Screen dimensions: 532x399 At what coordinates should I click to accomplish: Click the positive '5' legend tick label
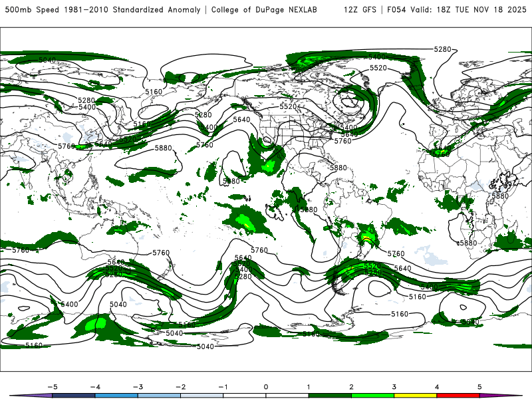pyautogui.click(x=479, y=387)
